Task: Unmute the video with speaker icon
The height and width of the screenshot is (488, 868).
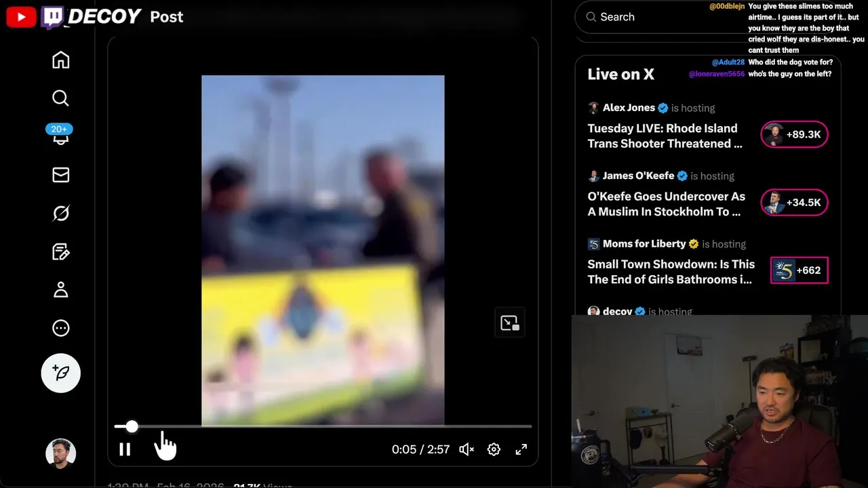Action: [467, 449]
